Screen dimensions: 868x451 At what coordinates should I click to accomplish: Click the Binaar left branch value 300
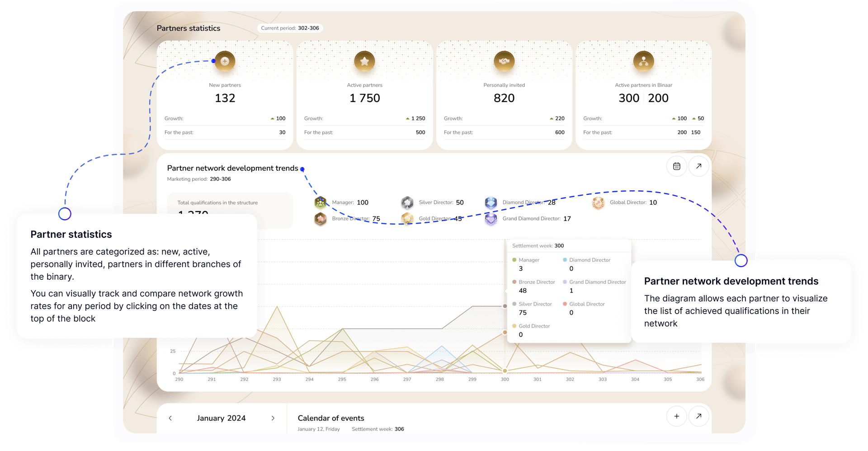[629, 98]
